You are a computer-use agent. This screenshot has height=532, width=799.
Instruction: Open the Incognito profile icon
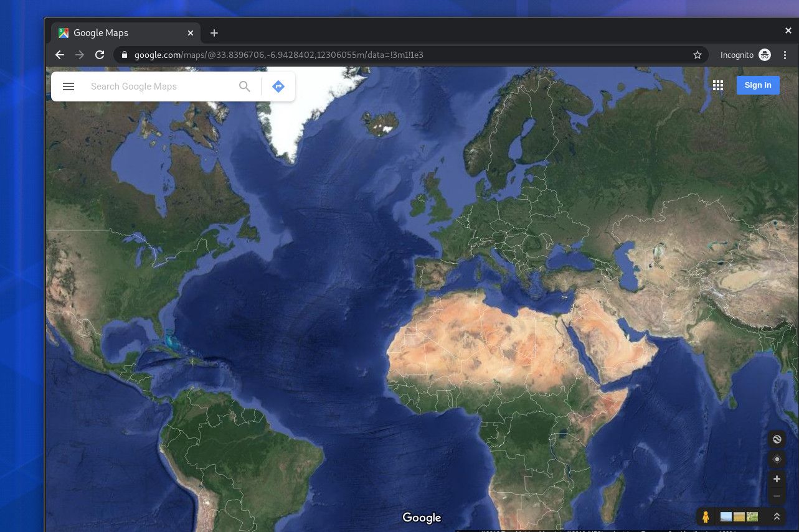click(765, 55)
